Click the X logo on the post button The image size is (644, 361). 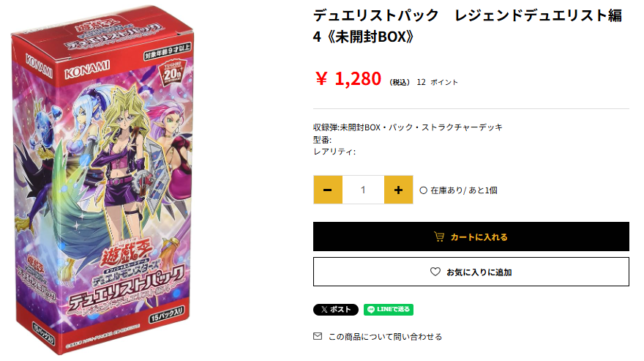pos(324,310)
